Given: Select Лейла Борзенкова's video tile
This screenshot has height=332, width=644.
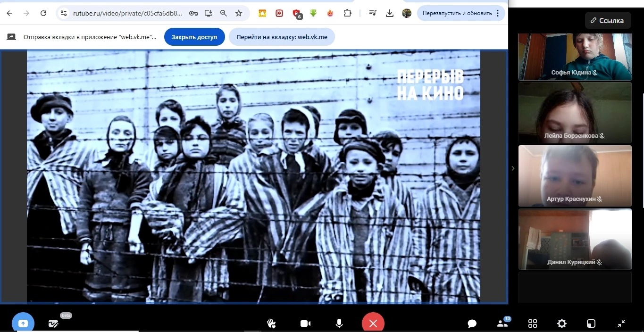Looking at the screenshot, I should tap(575, 113).
